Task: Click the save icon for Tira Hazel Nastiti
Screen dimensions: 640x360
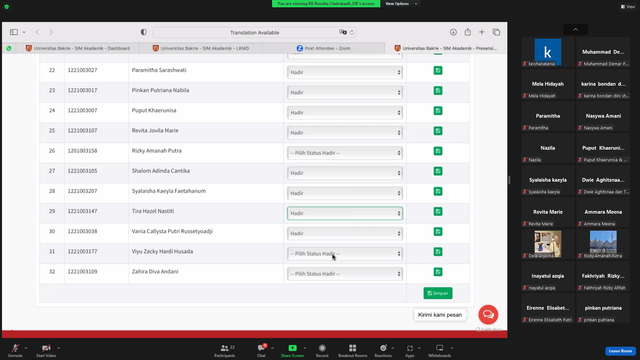Action: pos(438,211)
